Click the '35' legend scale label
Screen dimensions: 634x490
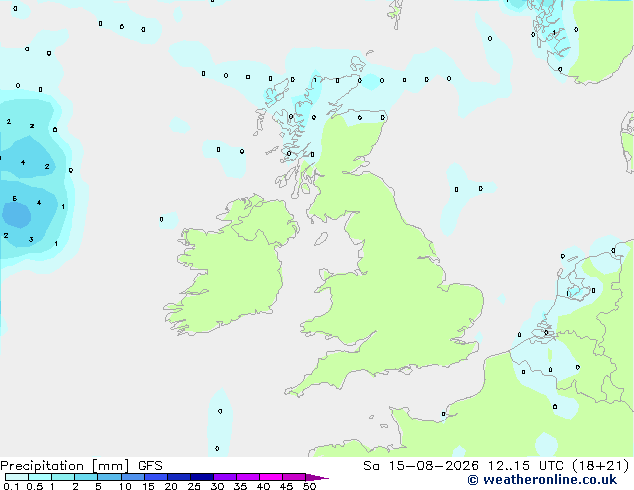tap(240, 486)
